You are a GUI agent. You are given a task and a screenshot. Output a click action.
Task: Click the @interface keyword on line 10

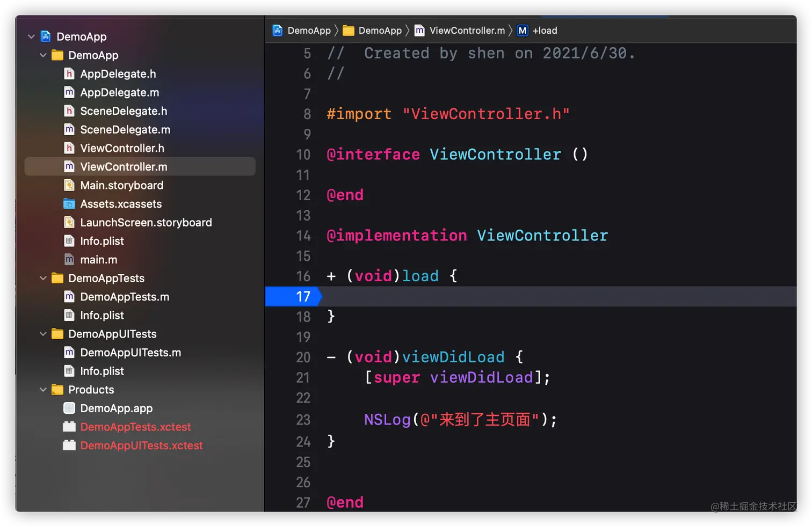click(373, 155)
